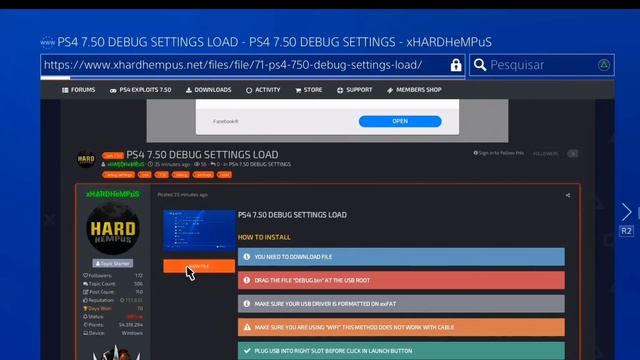Click the R2 button indicator
This screenshot has height=360, width=640.
[627, 231]
